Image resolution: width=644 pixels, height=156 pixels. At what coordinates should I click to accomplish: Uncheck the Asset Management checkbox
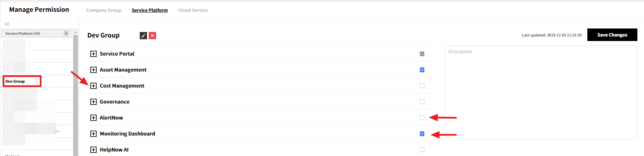tap(422, 70)
